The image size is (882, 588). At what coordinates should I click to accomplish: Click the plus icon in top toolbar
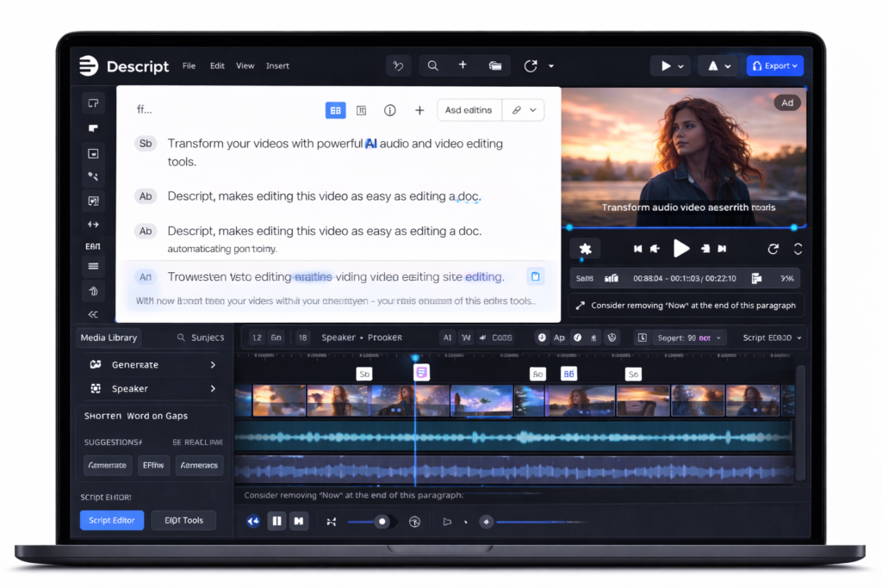[463, 65]
